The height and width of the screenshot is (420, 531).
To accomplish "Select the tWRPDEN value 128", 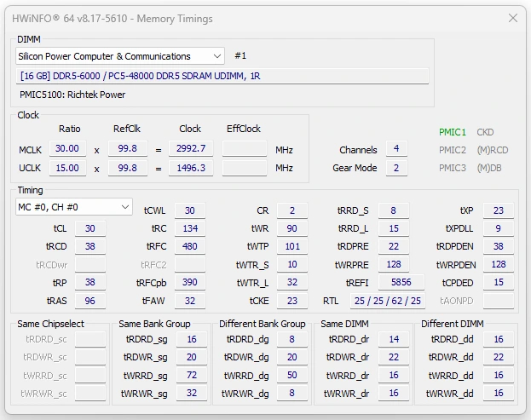I will [498, 264].
